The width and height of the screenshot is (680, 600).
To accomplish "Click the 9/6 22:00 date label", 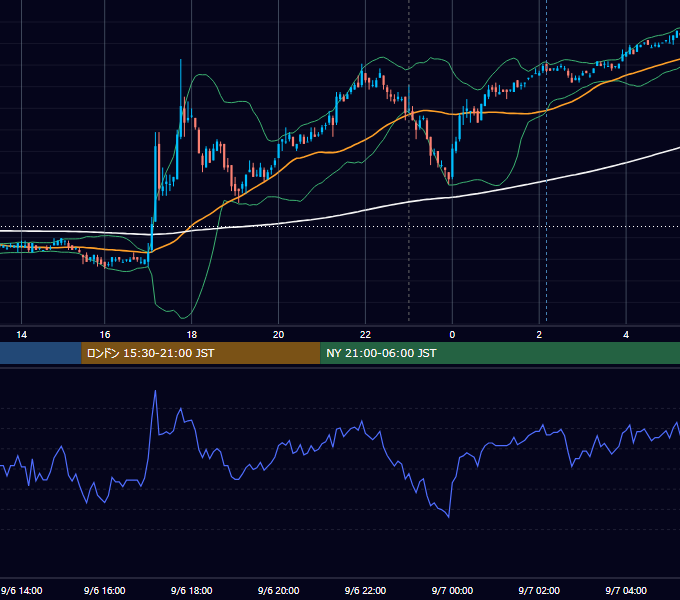I will 365,590.
